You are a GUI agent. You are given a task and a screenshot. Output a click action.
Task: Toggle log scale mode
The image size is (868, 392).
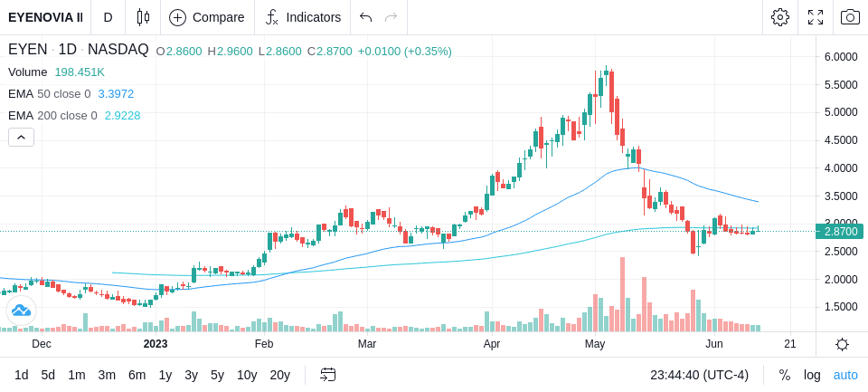pyautogui.click(x=812, y=375)
